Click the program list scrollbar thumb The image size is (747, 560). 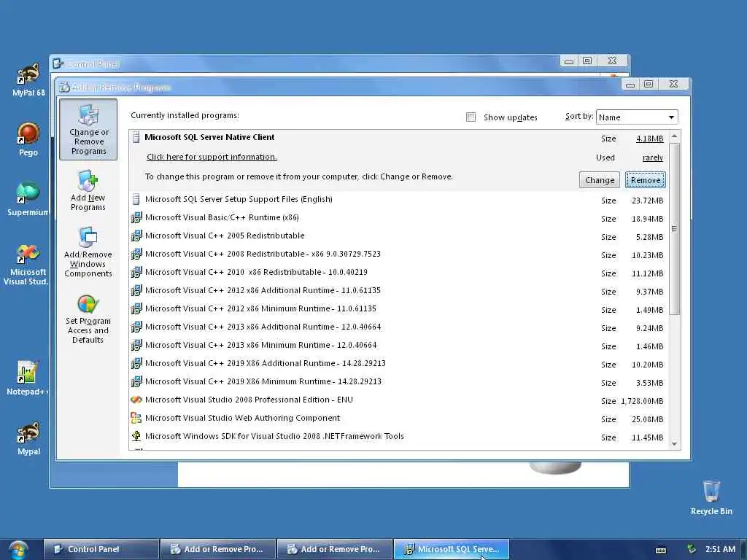point(674,228)
